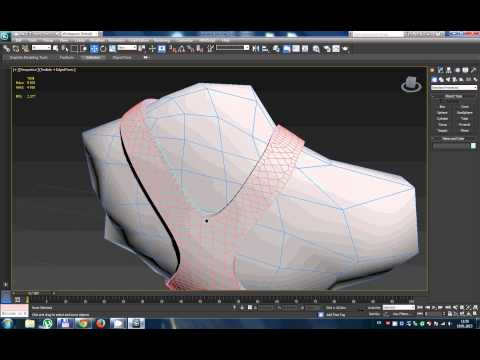
Task: Open Firefox from the Windows taskbar
Action: (101, 323)
